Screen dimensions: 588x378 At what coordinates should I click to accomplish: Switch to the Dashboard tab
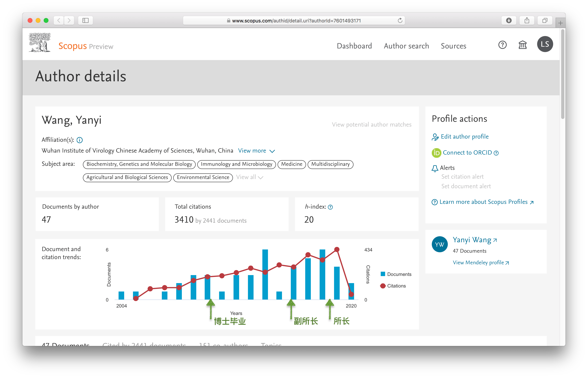(x=354, y=46)
